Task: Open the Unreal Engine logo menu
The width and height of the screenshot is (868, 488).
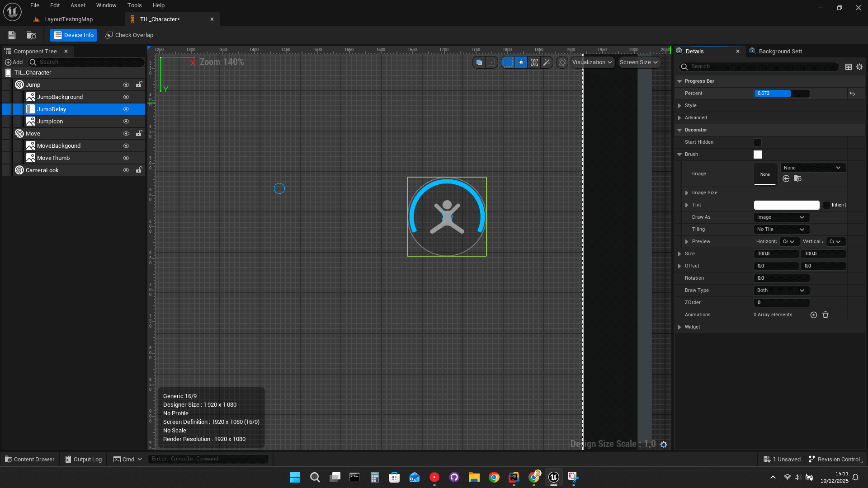Action: pos(12,12)
